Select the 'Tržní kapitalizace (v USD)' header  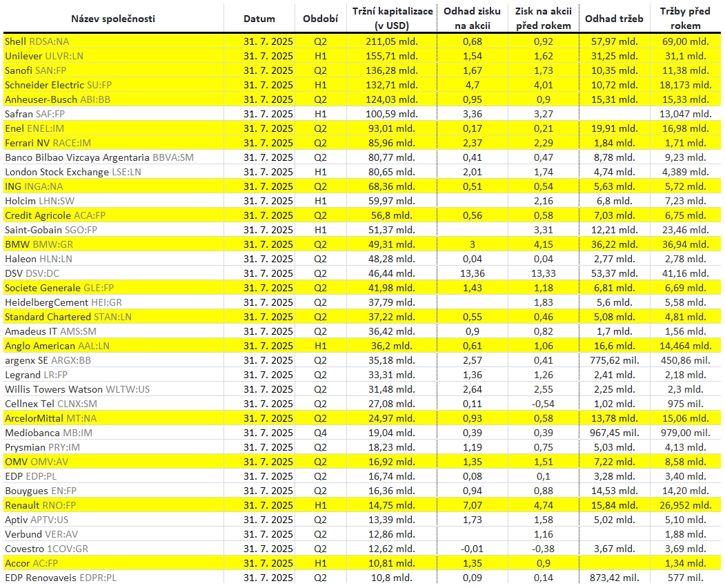coord(393,19)
